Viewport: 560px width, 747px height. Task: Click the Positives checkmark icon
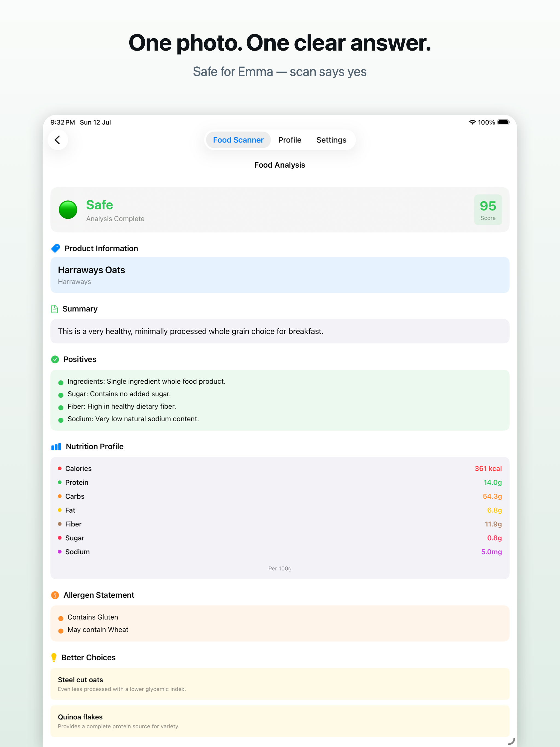tap(55, 359)
